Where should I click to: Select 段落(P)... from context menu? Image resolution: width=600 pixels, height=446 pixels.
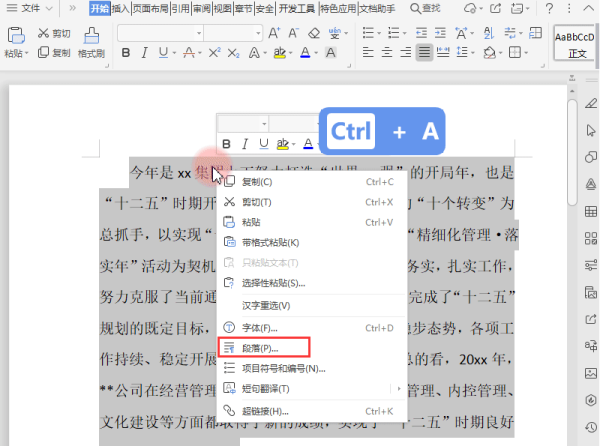(x=264, y=348)
